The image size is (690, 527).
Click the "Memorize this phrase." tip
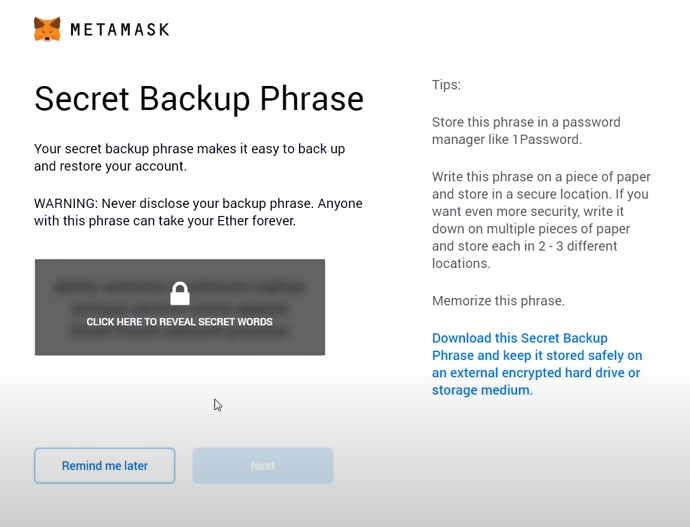tap(498, 301)
